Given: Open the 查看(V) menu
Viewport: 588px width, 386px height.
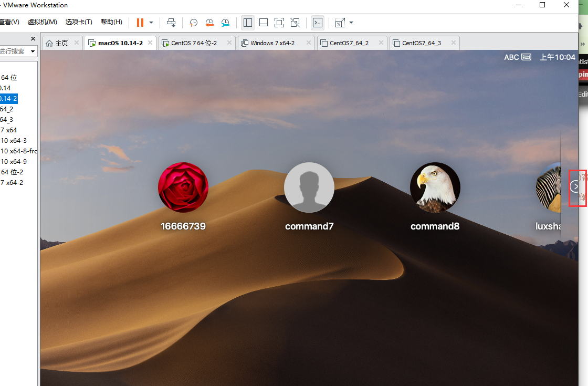Looking at the screenshot, I should coord(9,22).
